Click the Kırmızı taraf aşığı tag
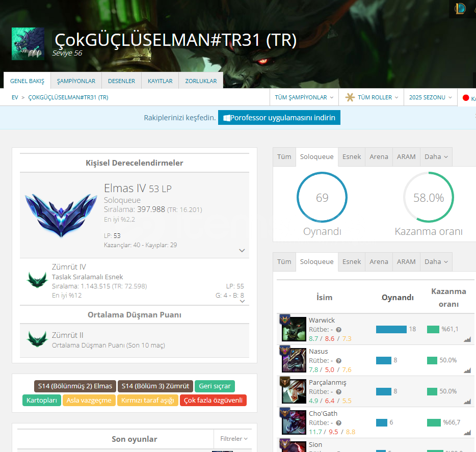Screen dimensions: 476x452 [x=147, y=400]
